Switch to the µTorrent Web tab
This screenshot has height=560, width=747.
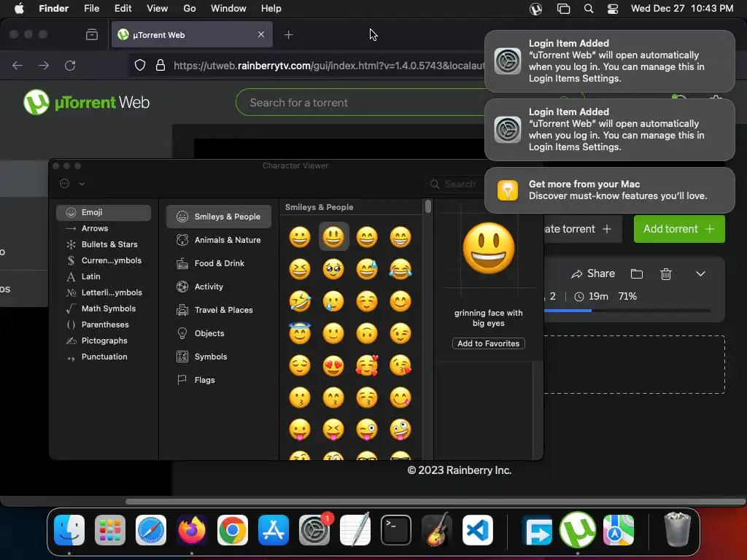click(192, 35)
